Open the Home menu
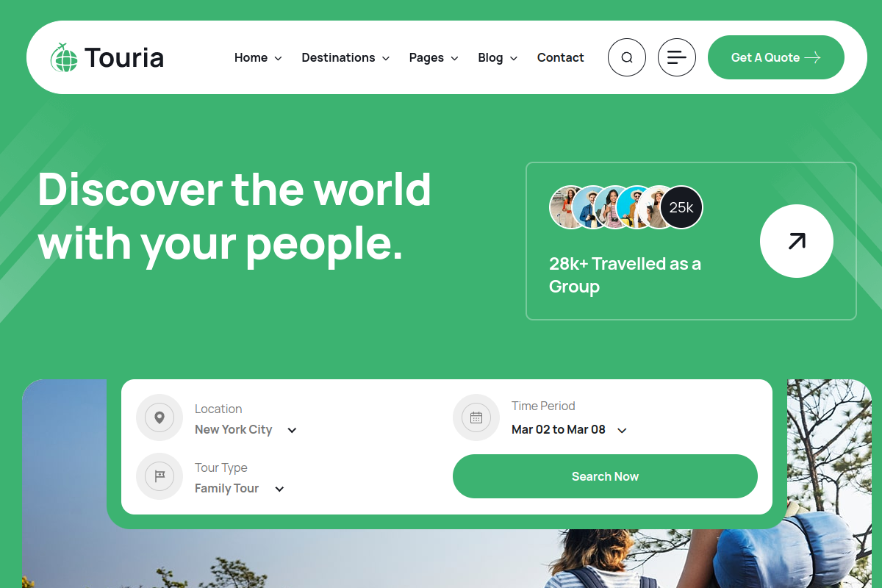This screenshot has width=882, height=588. tap(258, 57)
